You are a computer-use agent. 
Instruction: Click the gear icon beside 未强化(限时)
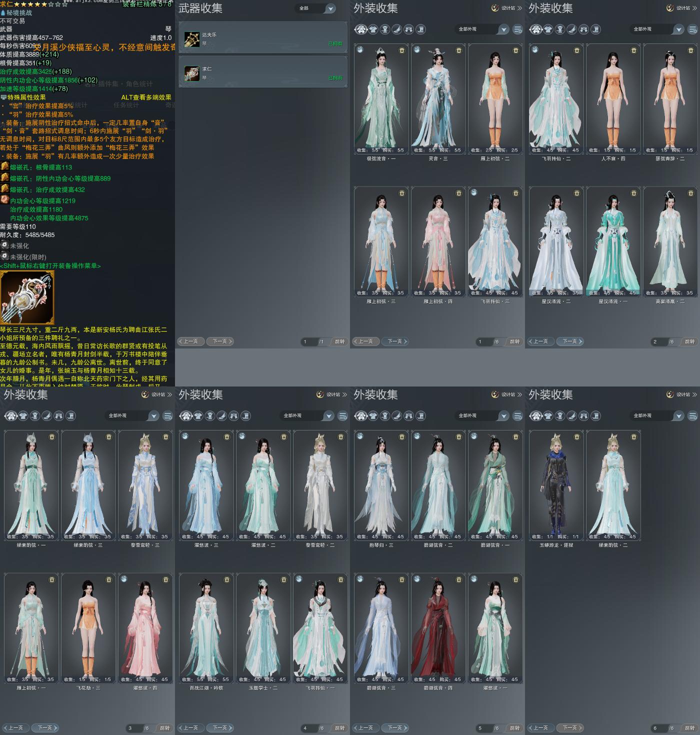tap(4, 256)
